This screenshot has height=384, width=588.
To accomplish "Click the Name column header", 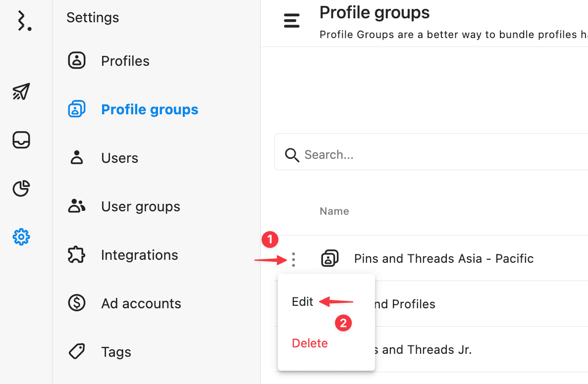I will pos(334,211).
